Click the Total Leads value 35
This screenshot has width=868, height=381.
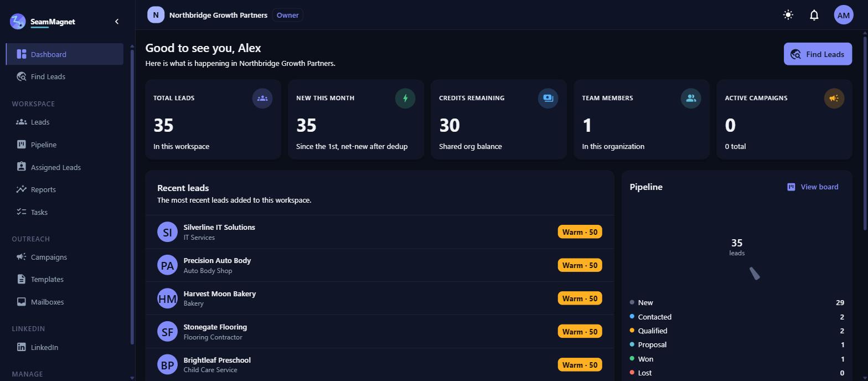(x=163, y=126)
